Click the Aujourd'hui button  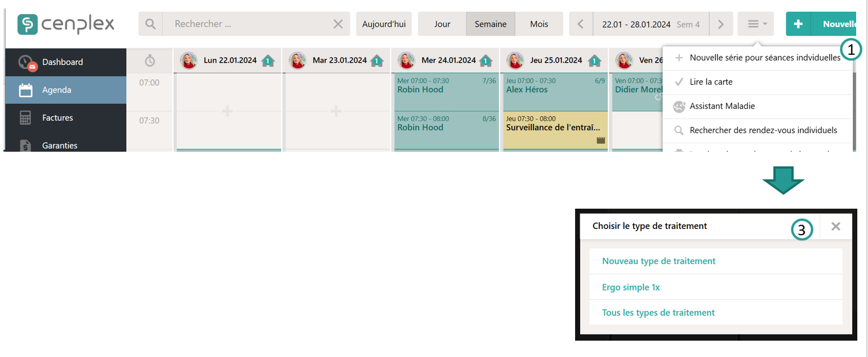pyautogui.click(x=384, y=24)
